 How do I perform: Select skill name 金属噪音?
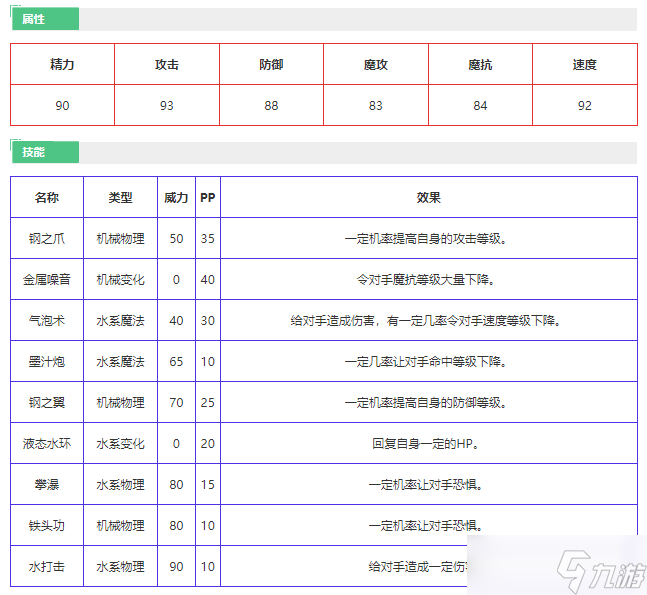pos(47,279)
